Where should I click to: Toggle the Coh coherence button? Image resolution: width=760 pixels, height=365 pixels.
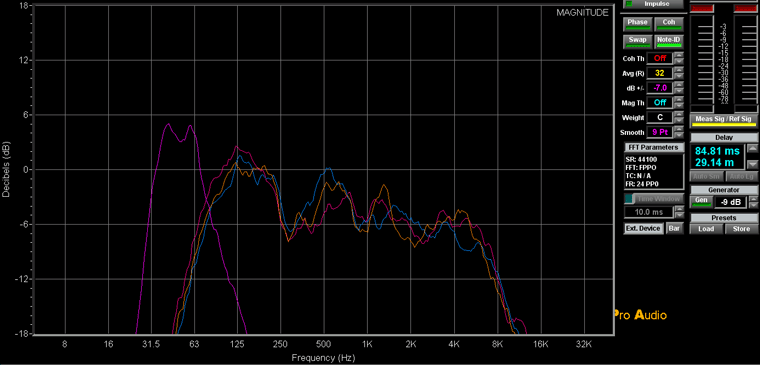(668, 24)
